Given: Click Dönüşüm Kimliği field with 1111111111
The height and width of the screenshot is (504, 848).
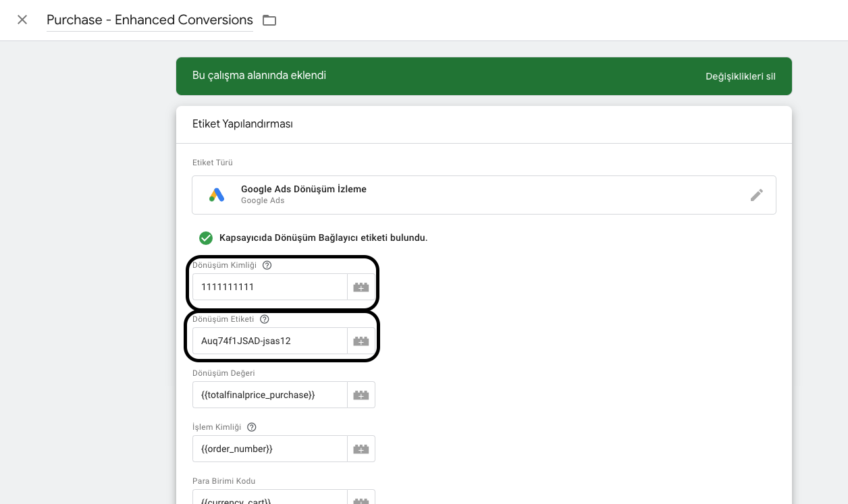Looking at the screenshot, I should click(x=270, y=287).
